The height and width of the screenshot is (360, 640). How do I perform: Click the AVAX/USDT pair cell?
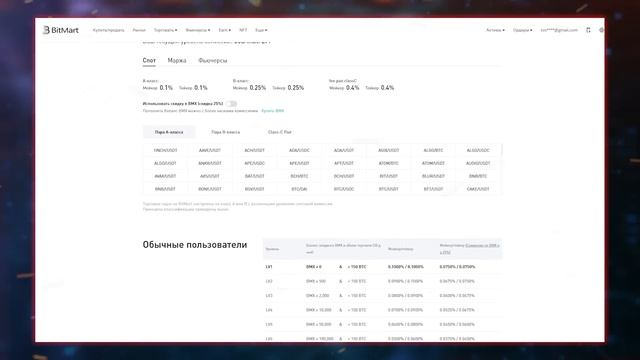(165, 176)
